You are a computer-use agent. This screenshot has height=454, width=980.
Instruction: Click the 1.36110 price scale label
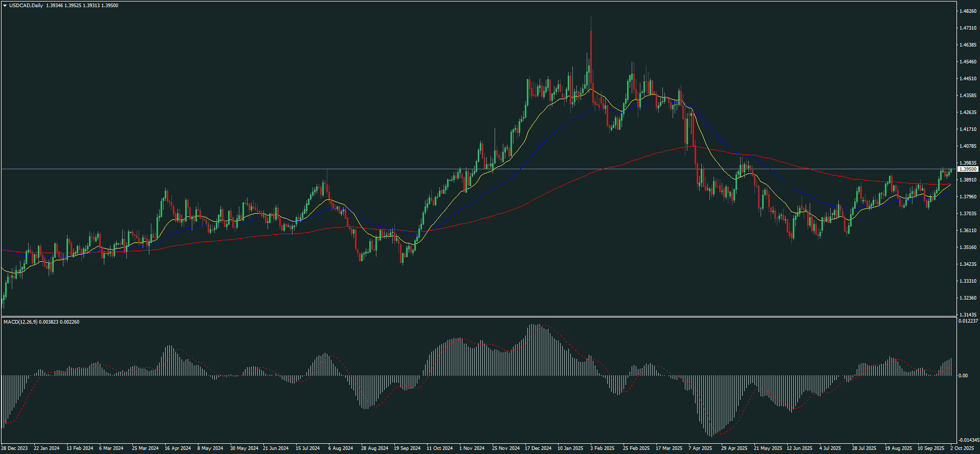968,231
